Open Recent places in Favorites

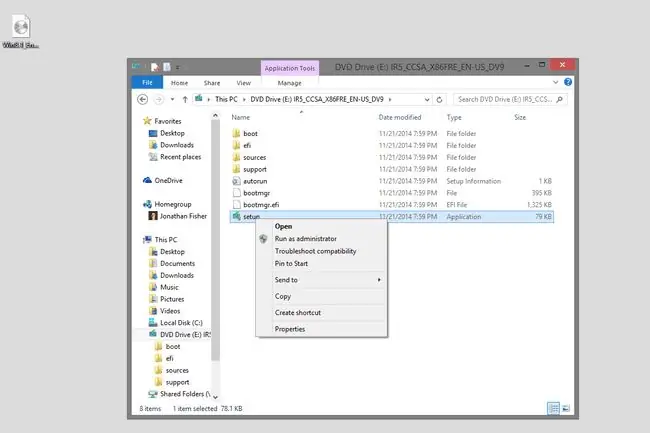click(175, 157)
